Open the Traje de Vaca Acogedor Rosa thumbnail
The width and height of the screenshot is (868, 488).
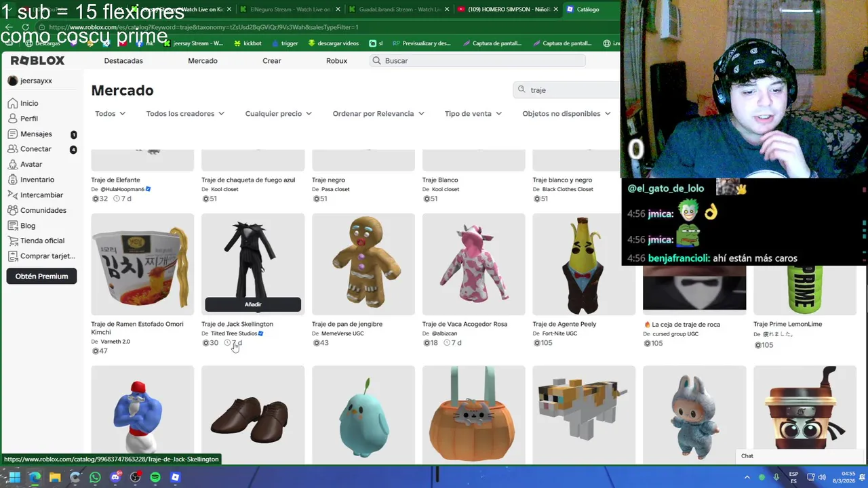click(473, 264)
